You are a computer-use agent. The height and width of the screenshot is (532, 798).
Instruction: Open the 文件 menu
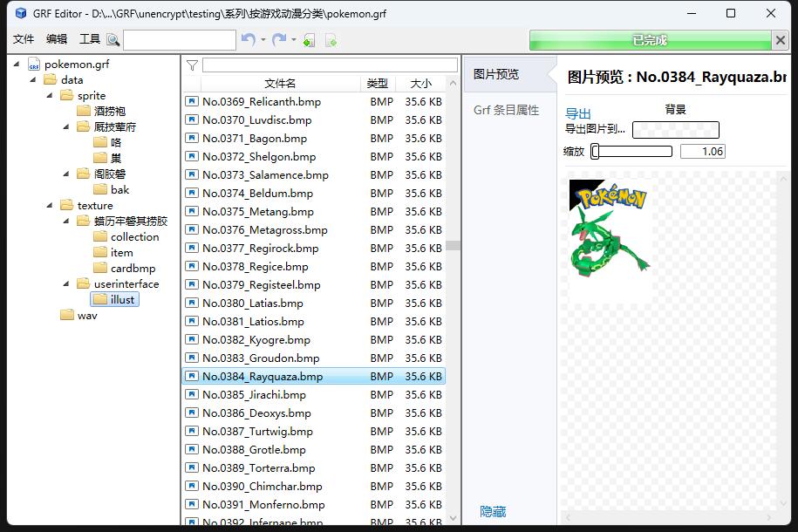click(x=24, y=39)
